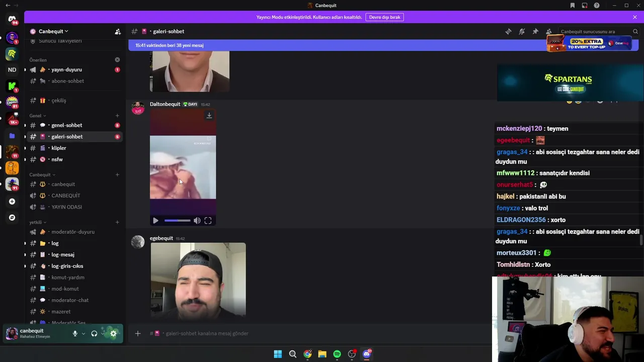644x362 pixels.
Task: Open Discord direct messages home icon
Action: click(x=12, y=19)
